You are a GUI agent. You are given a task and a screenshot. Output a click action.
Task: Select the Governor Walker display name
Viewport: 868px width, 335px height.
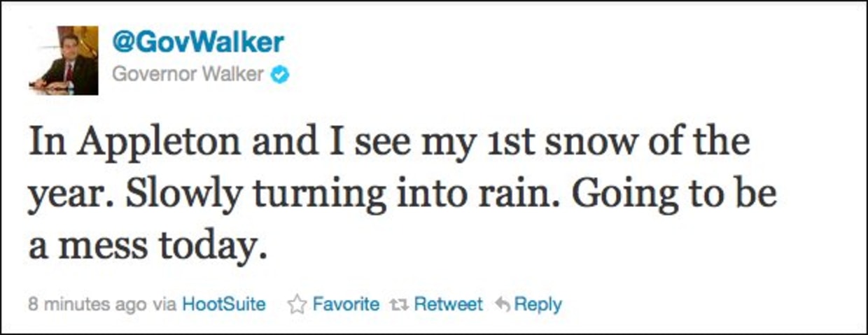[x=188, y=74]
